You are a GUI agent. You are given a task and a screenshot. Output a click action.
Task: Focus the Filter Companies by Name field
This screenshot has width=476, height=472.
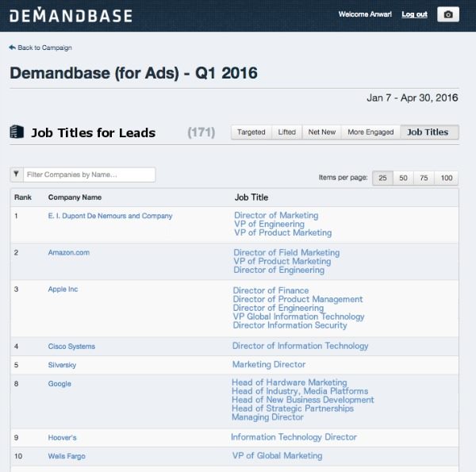click(x=89, y=175)
